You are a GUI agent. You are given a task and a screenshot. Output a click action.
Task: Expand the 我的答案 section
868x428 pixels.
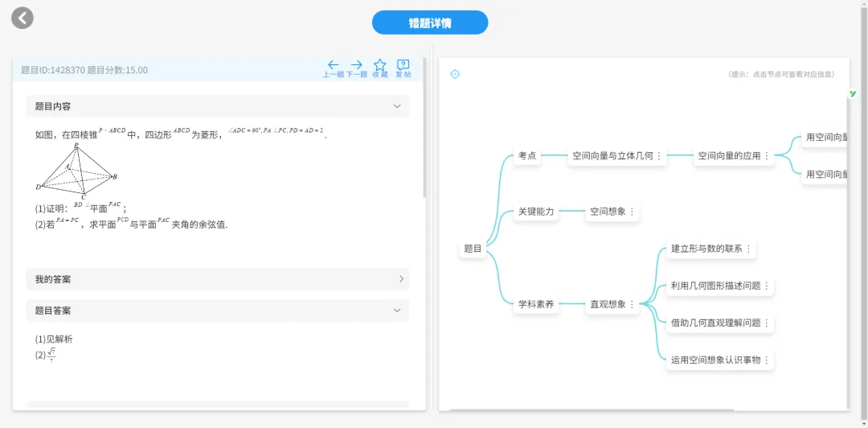218,279
